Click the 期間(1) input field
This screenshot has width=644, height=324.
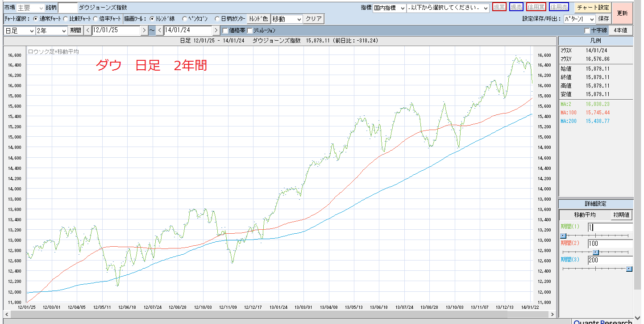tap(610, 227)
